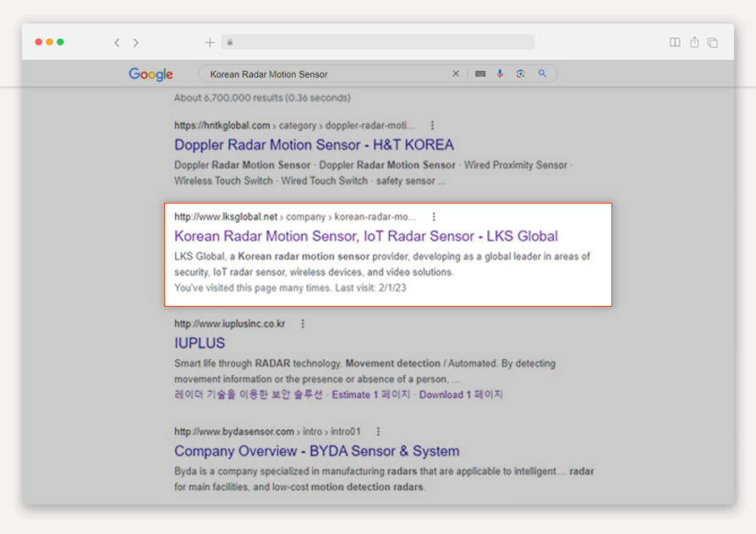Open Company Overview - BYDA Sensor & System
The width and height of the screenshot is (756, 534).
click(x=317, y=451)
